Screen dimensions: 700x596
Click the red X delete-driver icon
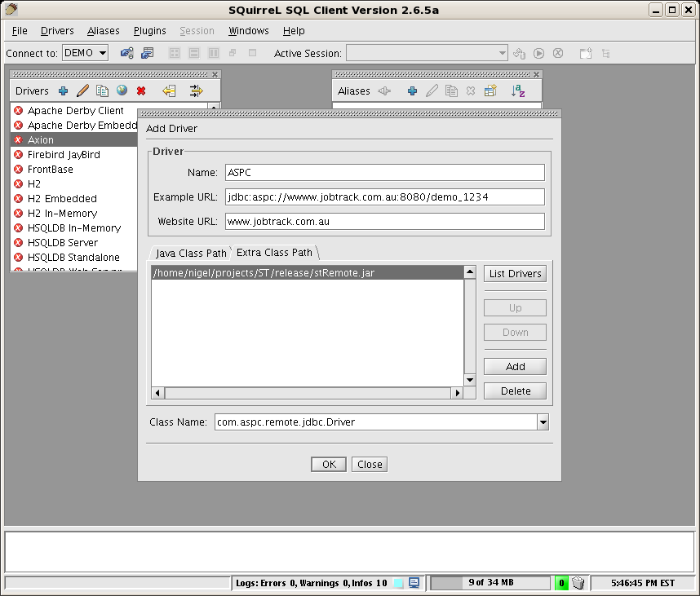pyautogui.click(x=141, y=91)
